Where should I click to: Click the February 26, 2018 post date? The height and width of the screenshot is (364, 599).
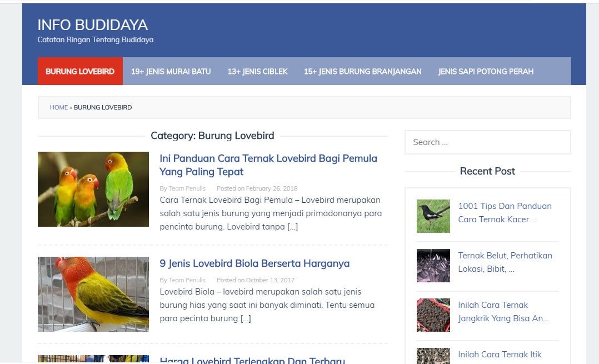pyautogui.click(x=272, y=188)
